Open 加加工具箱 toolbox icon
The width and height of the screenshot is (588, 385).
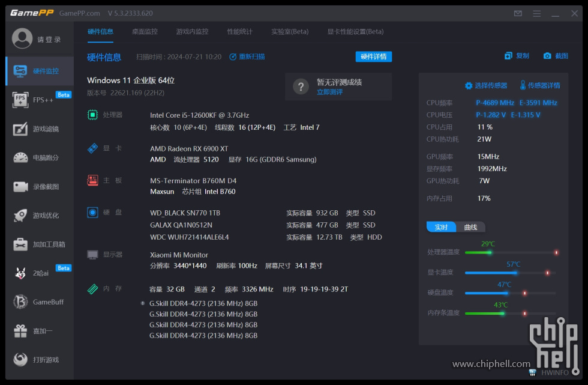click(x=20, y=244)
